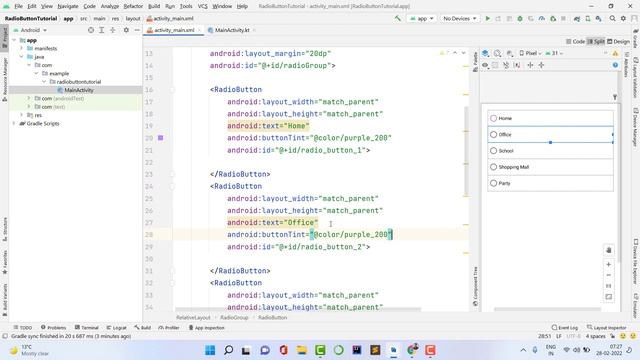Viewport: 640px width, 360px height.
Task: Open File Explorer from the taskbar
Action: click(x=302, y=350)
